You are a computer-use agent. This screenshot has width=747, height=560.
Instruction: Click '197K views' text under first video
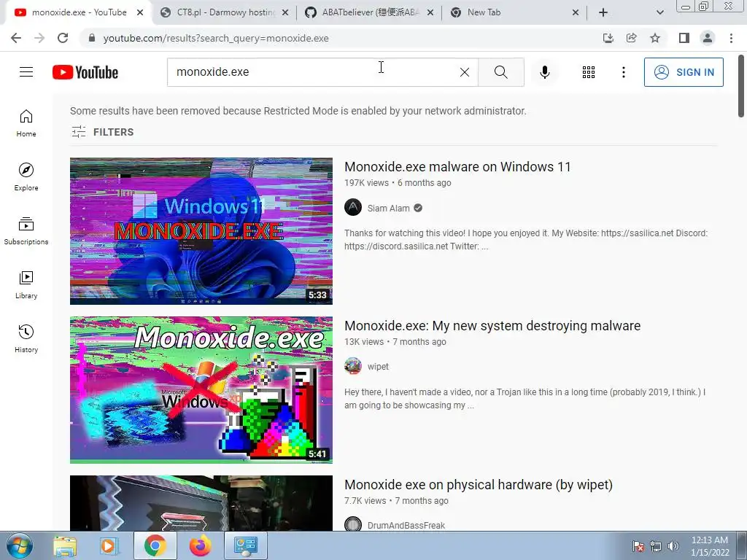[366, 183]
